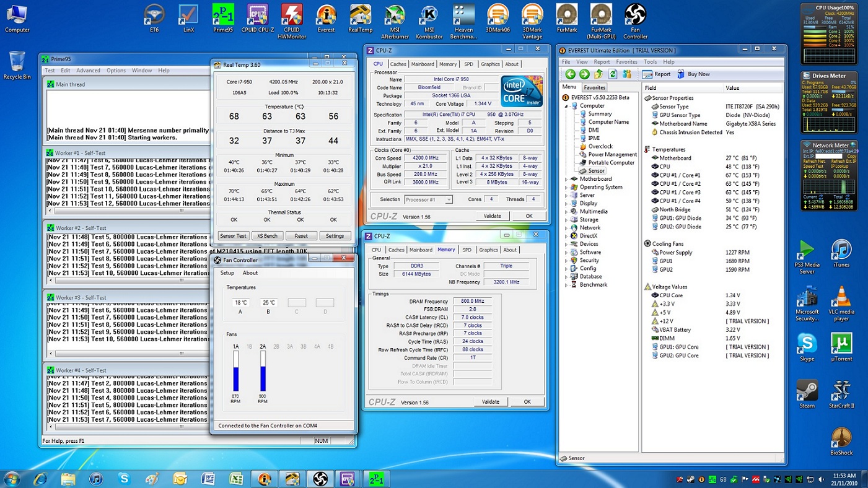
Task: Expand Storage node in EVEREST tree
Action: (566, 219)
